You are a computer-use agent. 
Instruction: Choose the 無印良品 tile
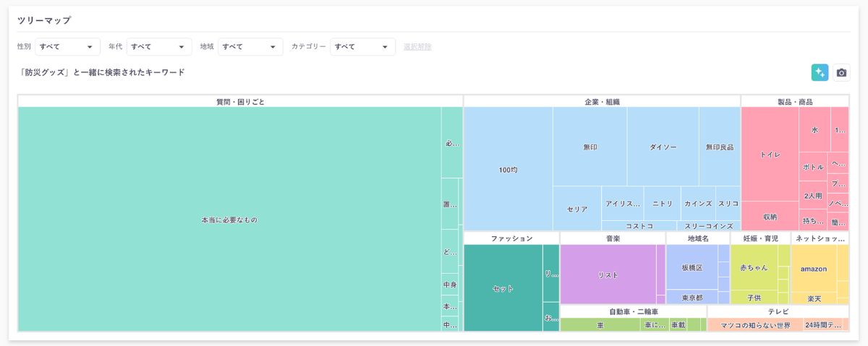[x=720, y=147]
